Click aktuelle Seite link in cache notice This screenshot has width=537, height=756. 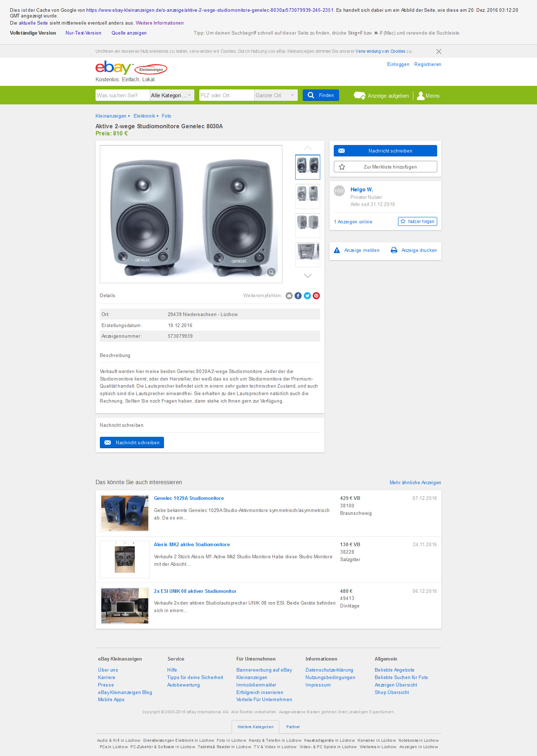pos(33,23)
